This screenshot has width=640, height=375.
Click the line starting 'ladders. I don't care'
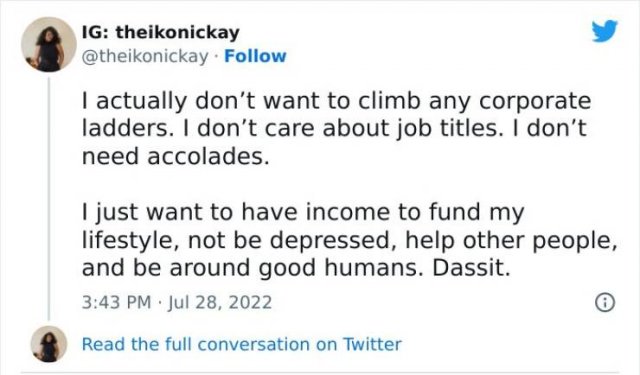pyautogui.click(x=334, y=129)
